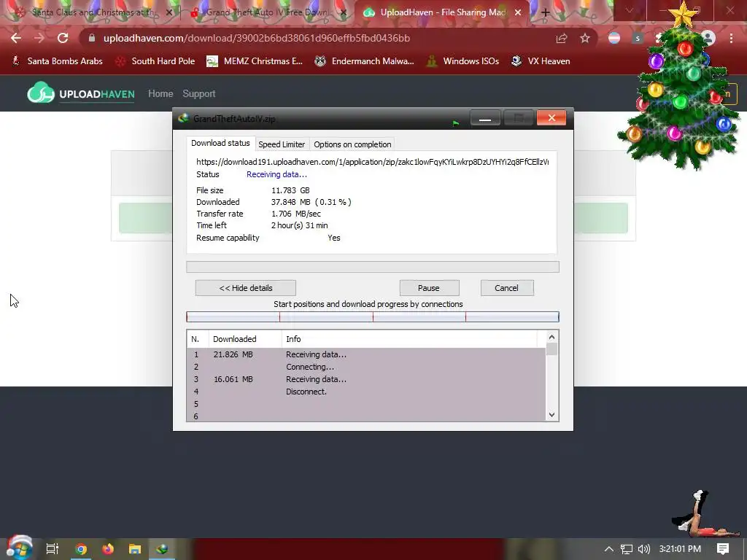The image size is (747, 560).
Task: Click the UploadHaven logo
Action: pos(81,93)
